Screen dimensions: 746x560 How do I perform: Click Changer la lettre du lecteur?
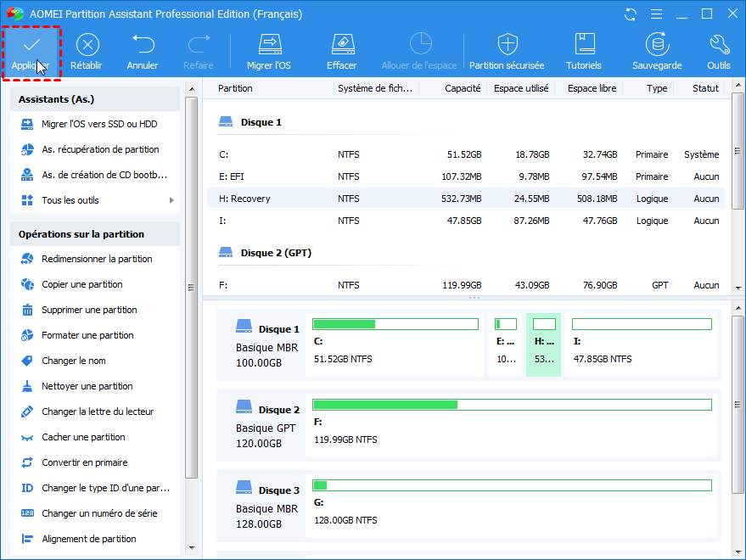98,412
